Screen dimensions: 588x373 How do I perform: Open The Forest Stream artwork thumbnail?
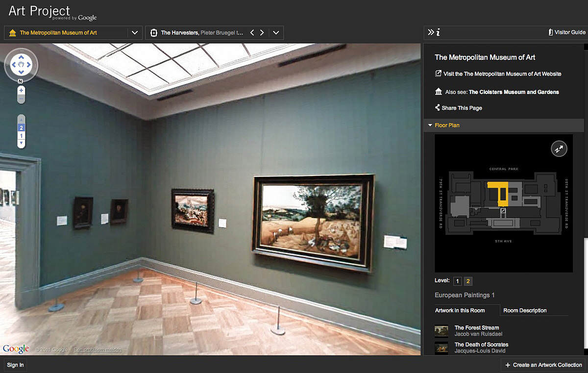tap(441, 331)
